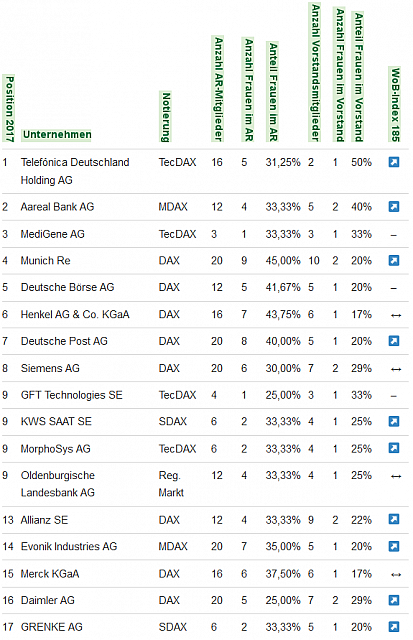Click the blue arrow icon for Telefónica Deutschland
413x640 pixels.
click(x=393, y=162)
